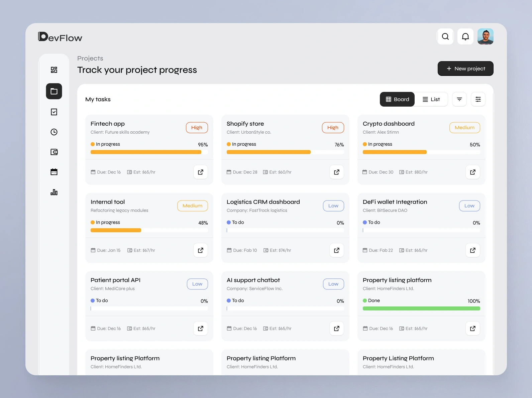
Task: Open the time tracking clock icon
Action: pyautogui.click(x=54, y=132)
